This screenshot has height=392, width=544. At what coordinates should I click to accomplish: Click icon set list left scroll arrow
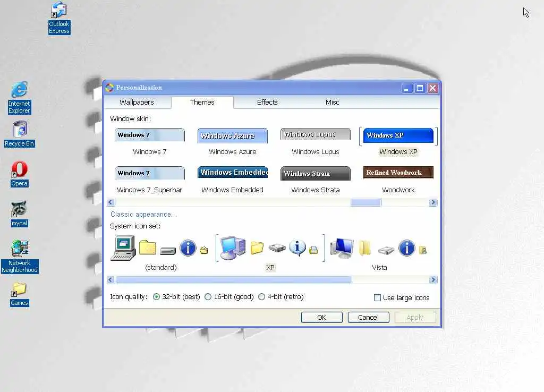110,279
